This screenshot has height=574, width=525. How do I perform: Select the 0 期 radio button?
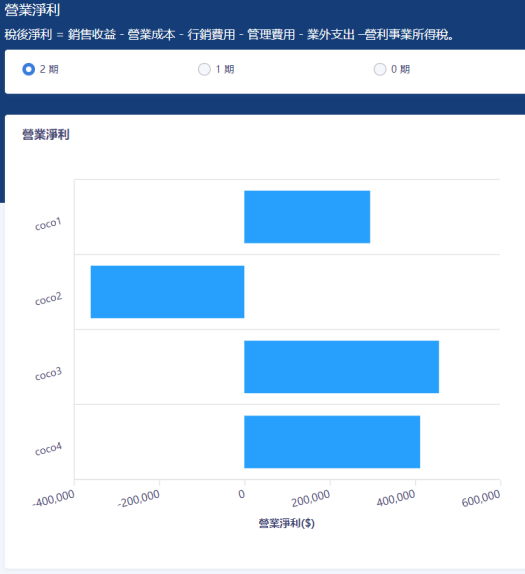click(380, 69)
